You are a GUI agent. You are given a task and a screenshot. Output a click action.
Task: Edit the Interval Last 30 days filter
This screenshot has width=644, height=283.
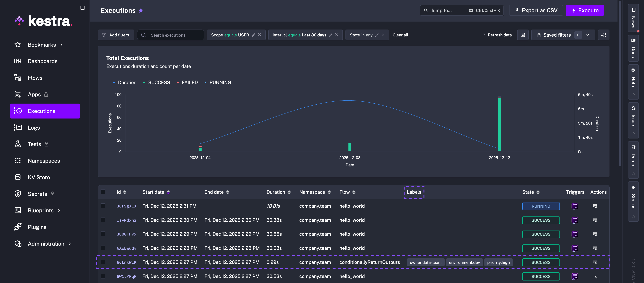pos(331,35)
